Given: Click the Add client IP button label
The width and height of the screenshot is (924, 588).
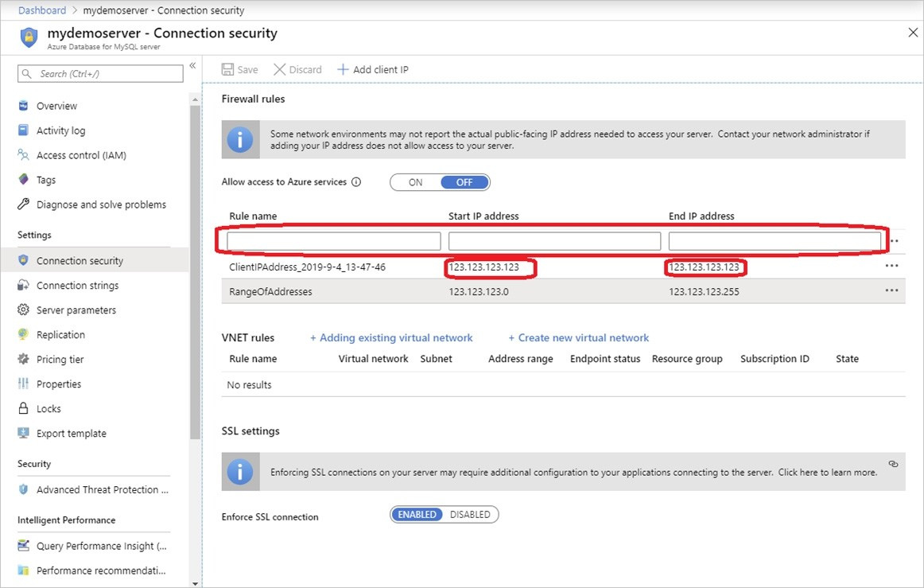Looking at the screenshot, I should tap(381, 69).
